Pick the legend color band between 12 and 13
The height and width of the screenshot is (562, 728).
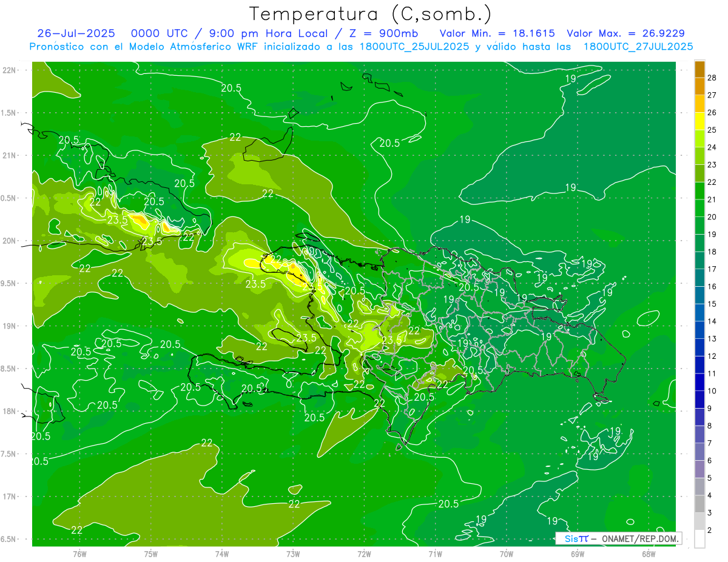[699, 347]
